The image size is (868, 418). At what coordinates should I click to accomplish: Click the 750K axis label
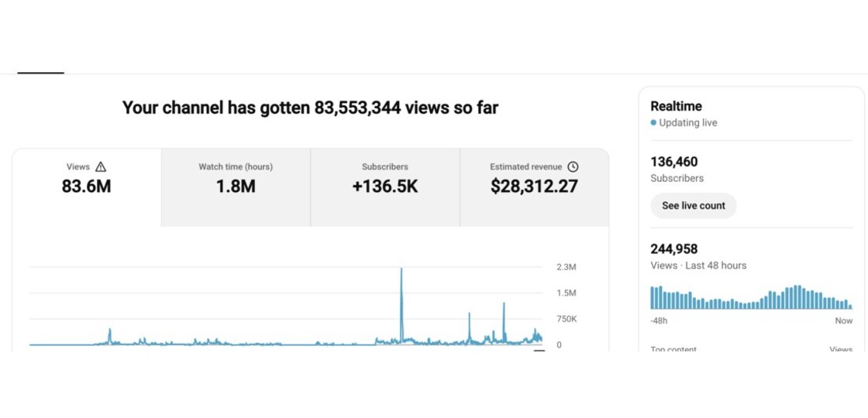coord(567,319)
